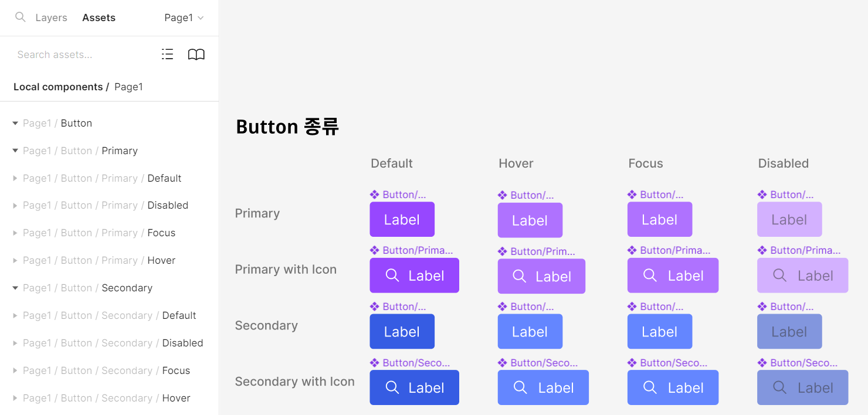Click Button/Seco... name above Secondary with Icon Hover
868x415 pixels.
[544, 363]
